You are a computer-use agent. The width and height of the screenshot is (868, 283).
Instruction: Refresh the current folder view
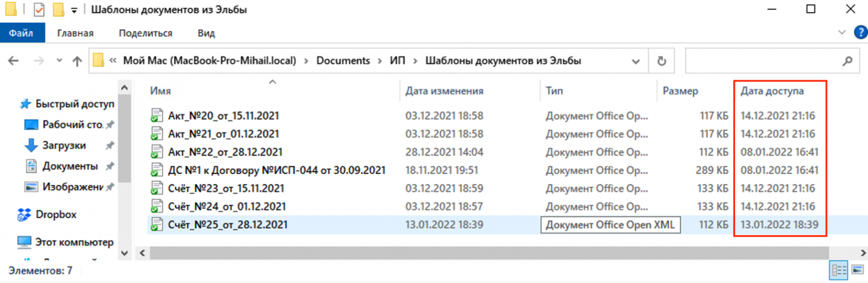(661, 61)
